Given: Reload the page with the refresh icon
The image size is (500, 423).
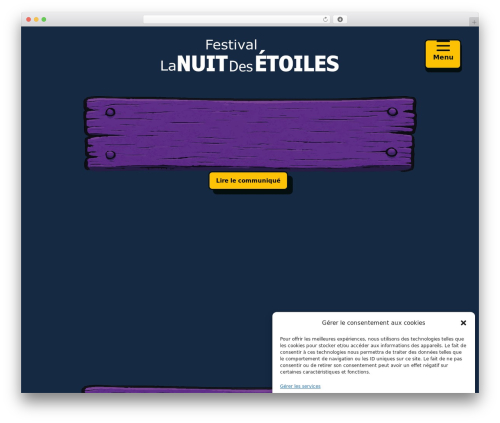Looking at the screenshot, I should tap(325, 19).
